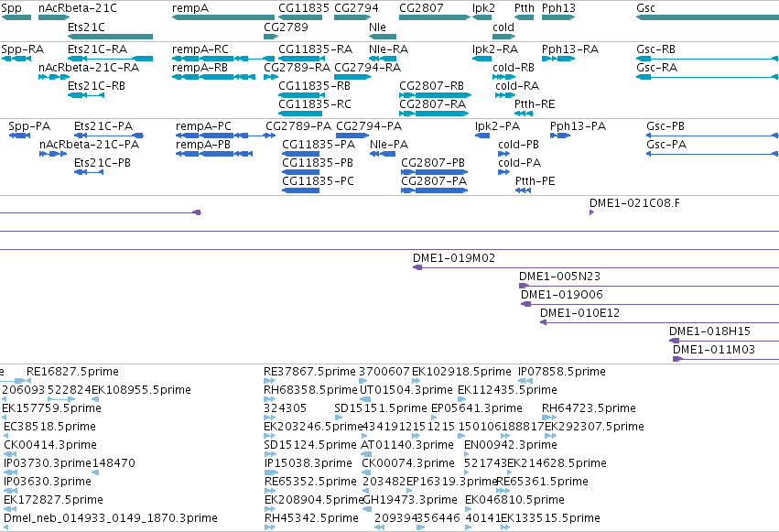Image resolution: width=779 pixels, height=532 pixels.
Task: Select the nAcRbeta-21C gene
Action: (x=54, y=17)
